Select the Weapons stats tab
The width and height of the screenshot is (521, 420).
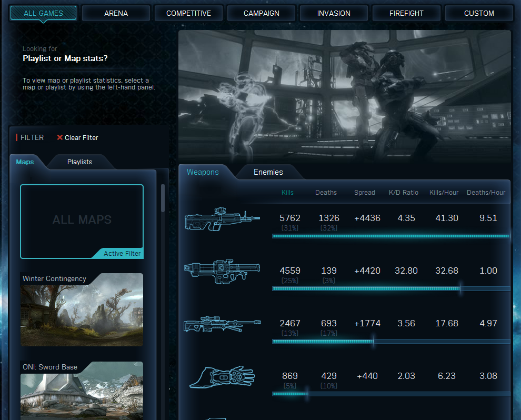(x=203, y=172)
